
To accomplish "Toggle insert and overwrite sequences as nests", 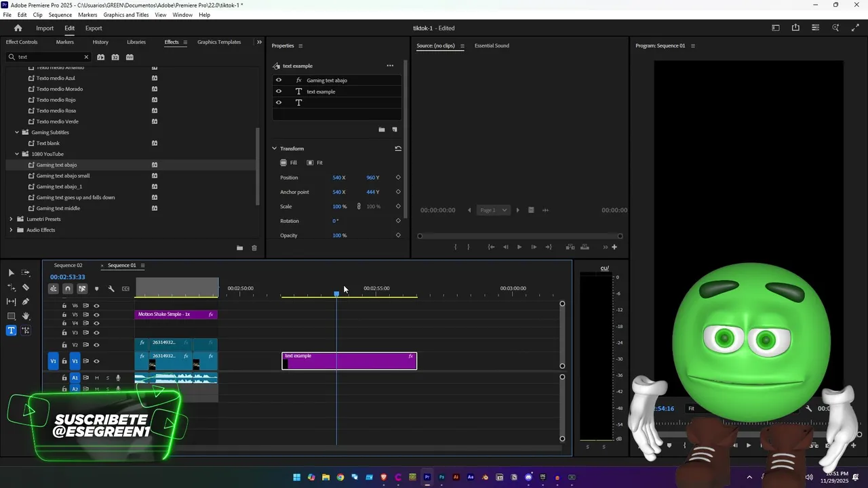I will pyautogui.click(x=53, y=289).
